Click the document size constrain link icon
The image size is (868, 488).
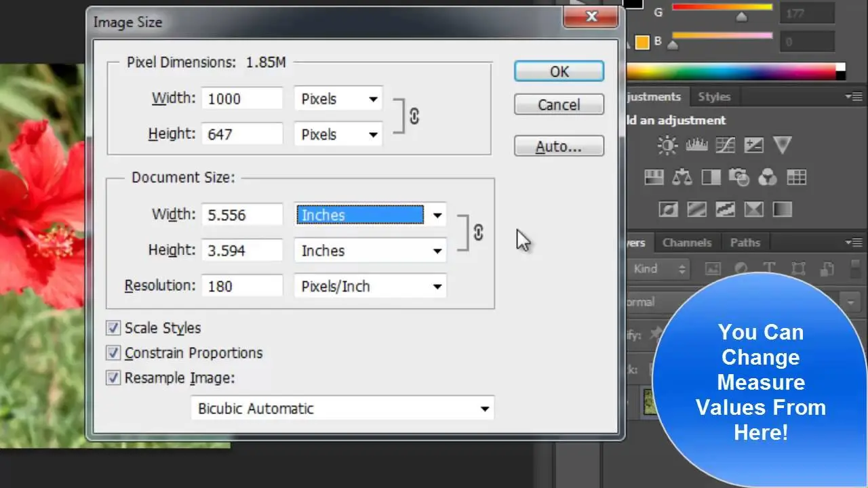pos(478,232)
